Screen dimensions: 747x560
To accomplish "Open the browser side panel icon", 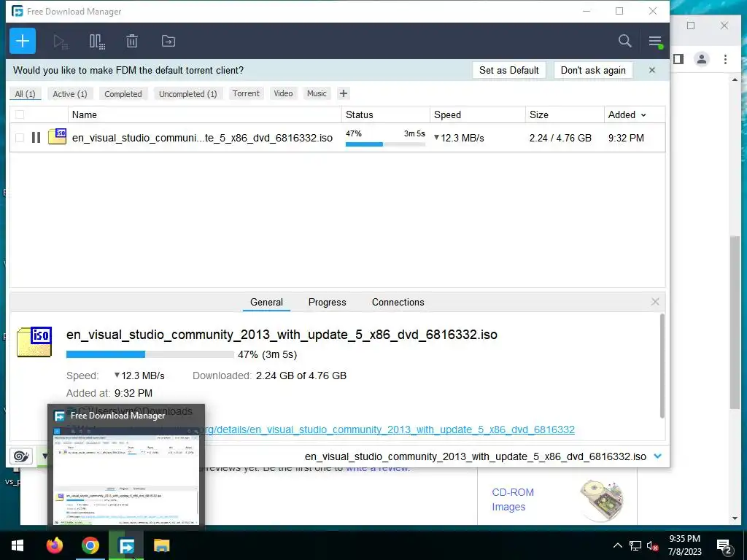I will (x=678, y=59).
